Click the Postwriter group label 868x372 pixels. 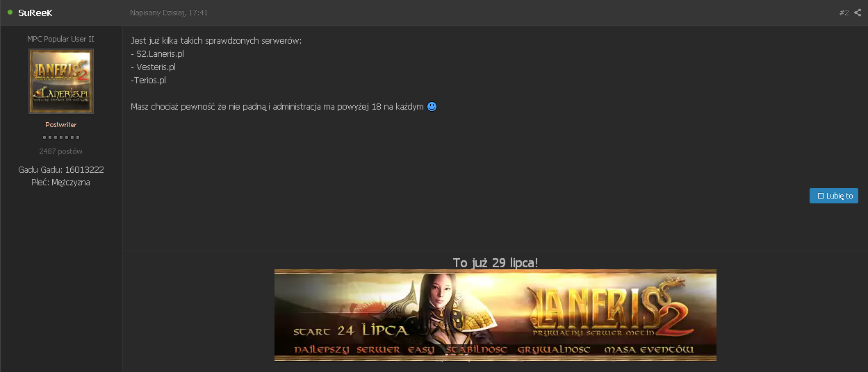pyautogui.click(x=61, y=125)
